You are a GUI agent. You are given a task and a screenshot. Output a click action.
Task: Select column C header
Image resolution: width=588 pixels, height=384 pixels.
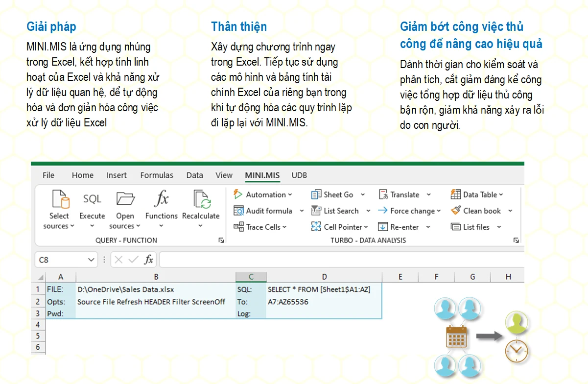(251, 277)
